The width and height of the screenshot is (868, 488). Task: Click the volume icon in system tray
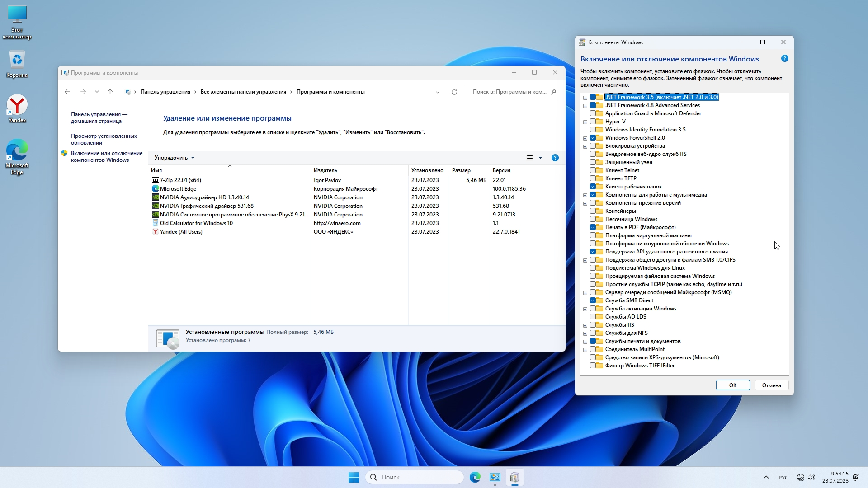(811, 477)
